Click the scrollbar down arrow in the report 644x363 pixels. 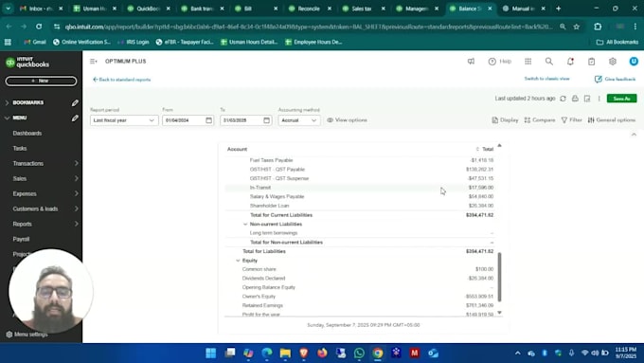coord(499,313)
